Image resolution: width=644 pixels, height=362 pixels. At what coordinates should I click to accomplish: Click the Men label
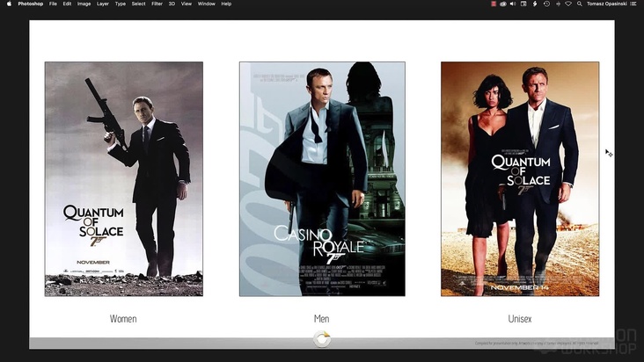321,319
